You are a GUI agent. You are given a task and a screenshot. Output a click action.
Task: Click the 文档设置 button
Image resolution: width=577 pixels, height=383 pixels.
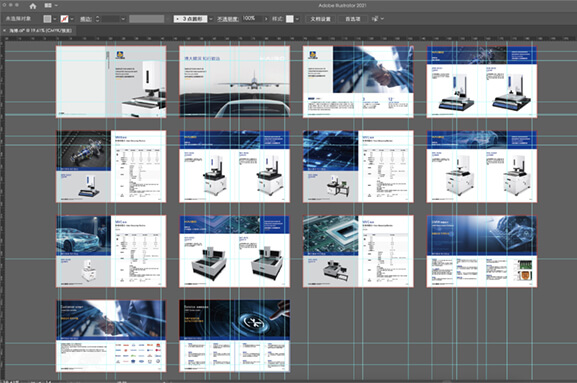click(x=320, y=19)
